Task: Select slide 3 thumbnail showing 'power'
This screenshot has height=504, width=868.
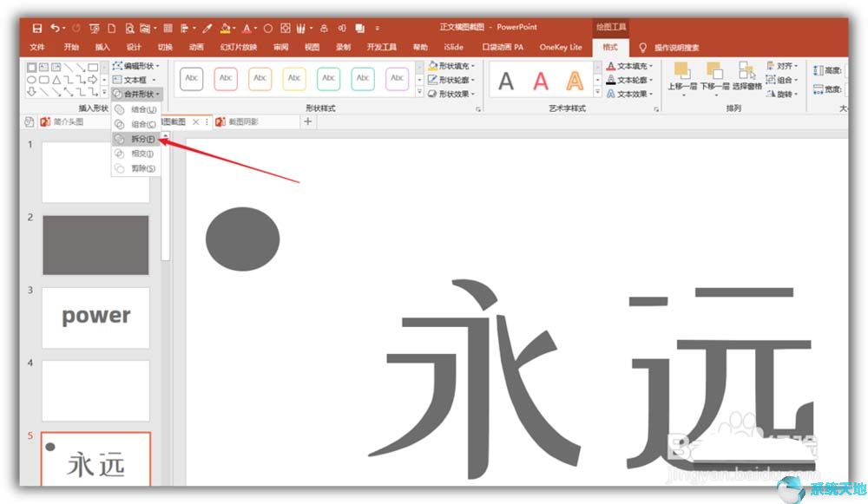Action: tap(95, 317)
